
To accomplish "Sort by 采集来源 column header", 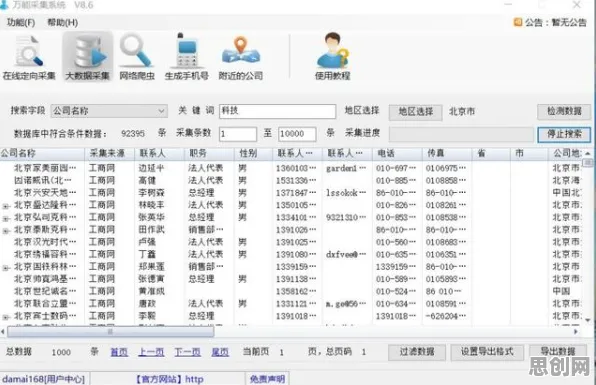I will click(x=109, y=153).
